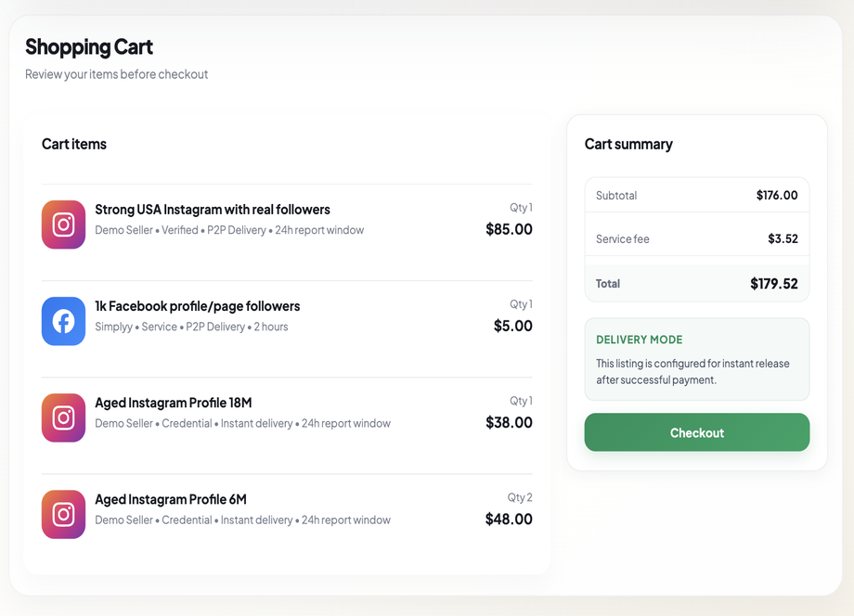
Task: Click Facebook icon for 1k followers item
Action: pyautogui.click(x=63, y=321)
